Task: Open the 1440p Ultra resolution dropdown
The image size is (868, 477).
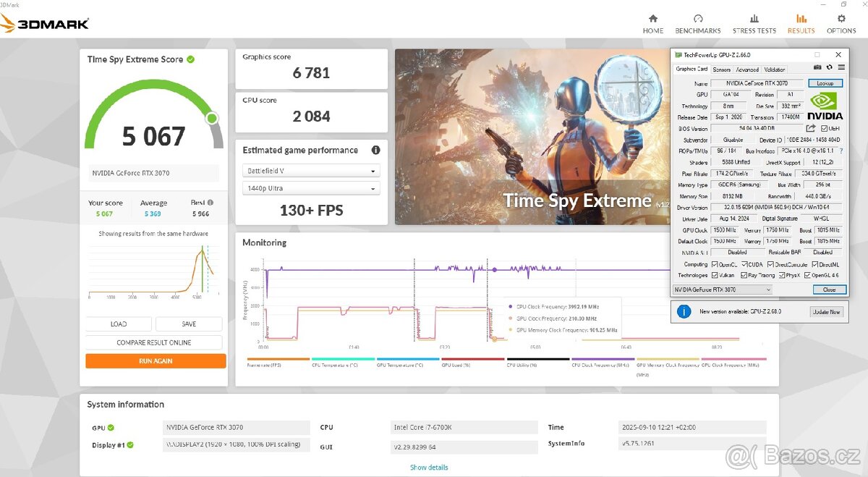Action: [311, 188]
